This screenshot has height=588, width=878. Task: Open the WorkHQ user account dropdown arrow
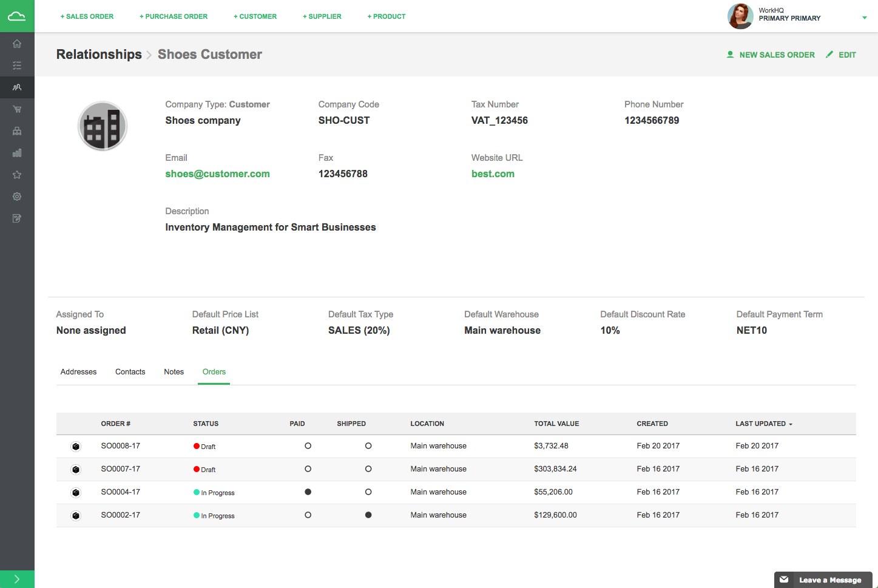click(864, 18)
